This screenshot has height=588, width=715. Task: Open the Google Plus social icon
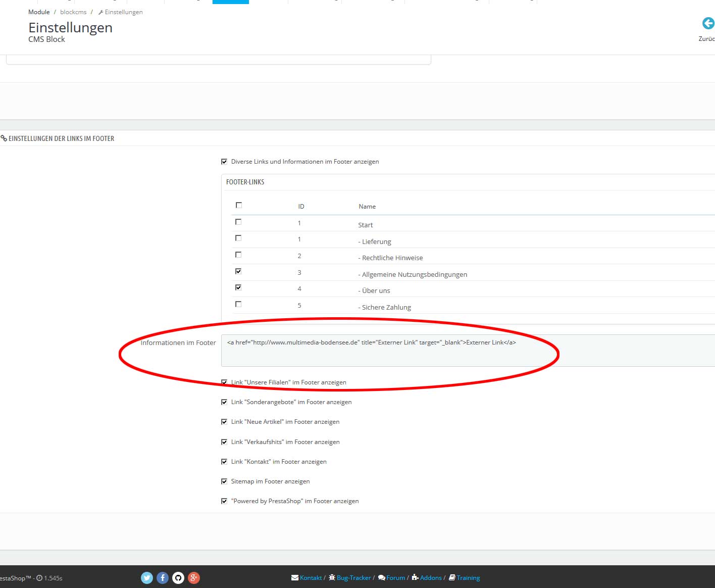[x=194, y=578]
